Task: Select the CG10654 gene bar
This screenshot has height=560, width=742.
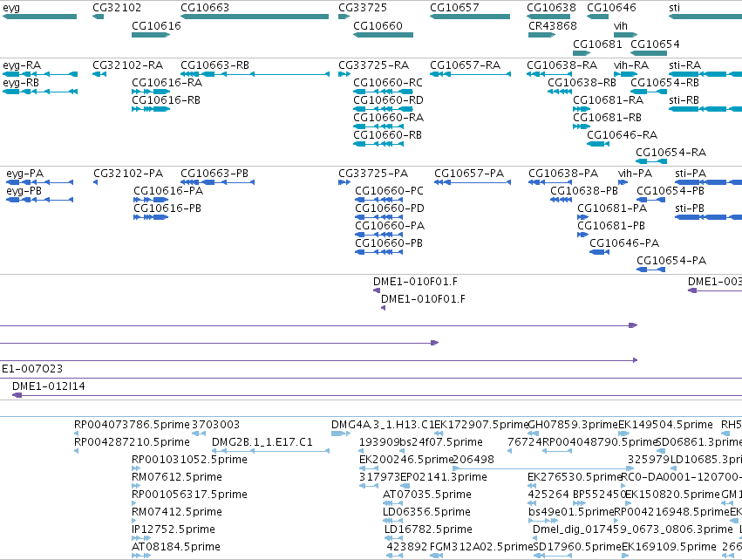Action: 649,53
